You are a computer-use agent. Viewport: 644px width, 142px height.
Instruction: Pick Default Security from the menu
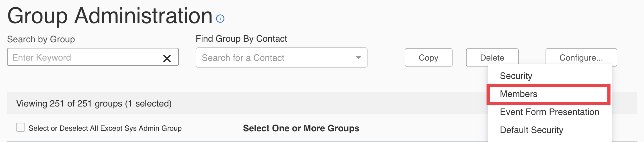pyautogui.click(x=531, y=130)
